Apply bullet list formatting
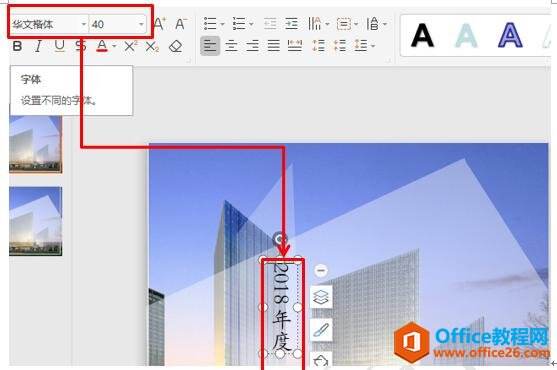The width and height of the screenshot is (557, 370). pos(210,24)
